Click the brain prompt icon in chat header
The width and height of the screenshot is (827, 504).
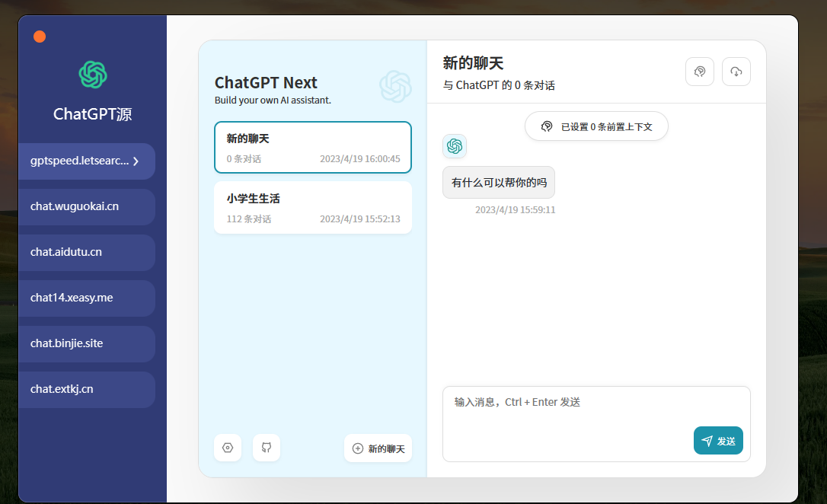pyautogui.click(x=699, y=72)
